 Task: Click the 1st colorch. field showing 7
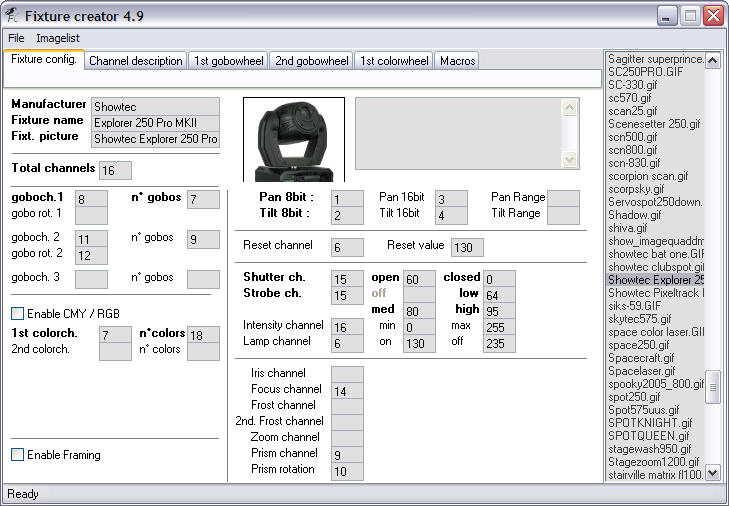click(x=115, y=335)
